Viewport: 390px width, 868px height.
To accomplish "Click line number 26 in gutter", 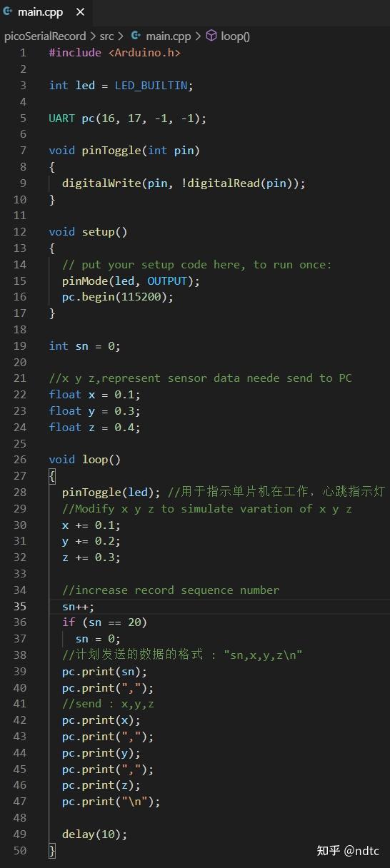I will [19, 460].
